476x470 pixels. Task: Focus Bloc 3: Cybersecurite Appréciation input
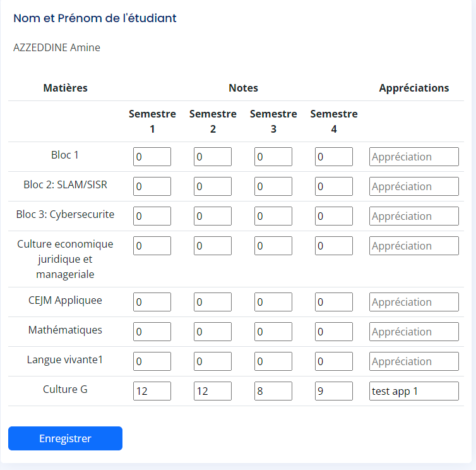point(414,216)
